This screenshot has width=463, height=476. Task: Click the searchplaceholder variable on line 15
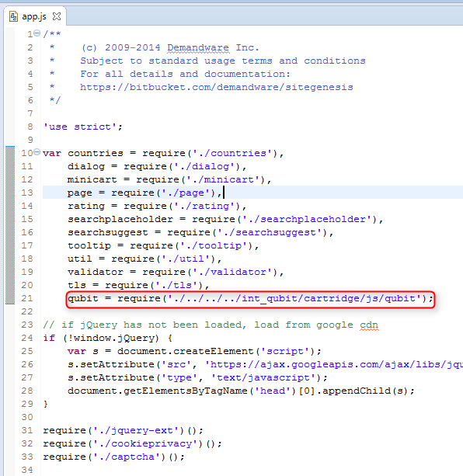click(x=120, y=220)
